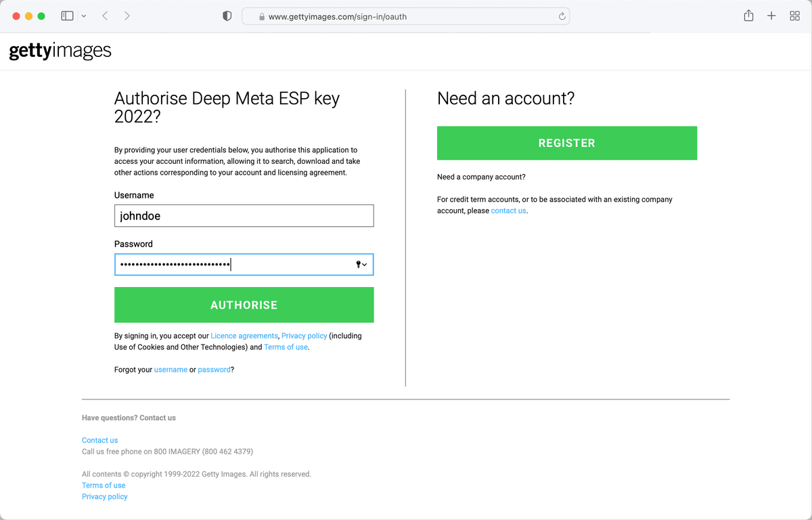This screenshot has height=520, width=812.
Task: Maximize window with the green button
Action: tap(41, 16)
